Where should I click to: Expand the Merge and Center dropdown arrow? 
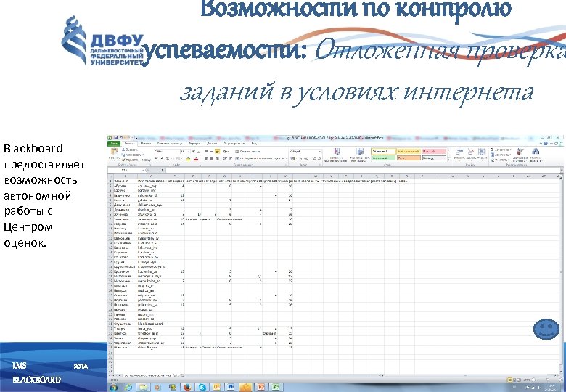[286, 158]
